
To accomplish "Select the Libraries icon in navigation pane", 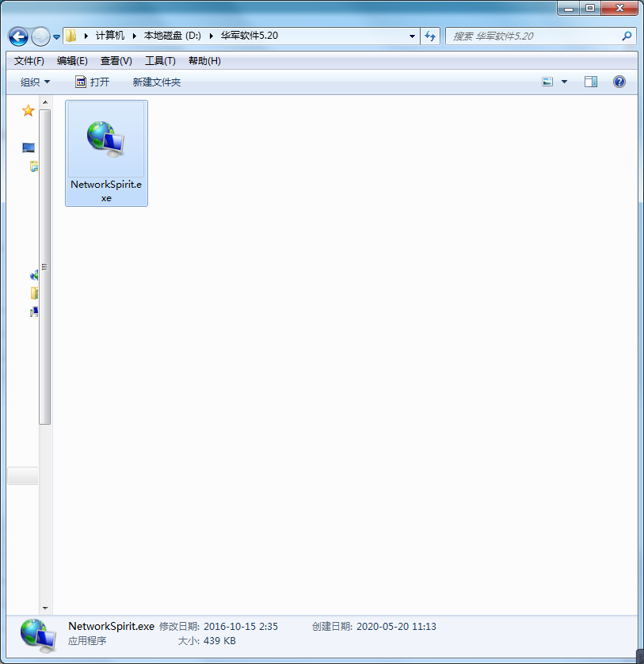I will pos(34,166).
